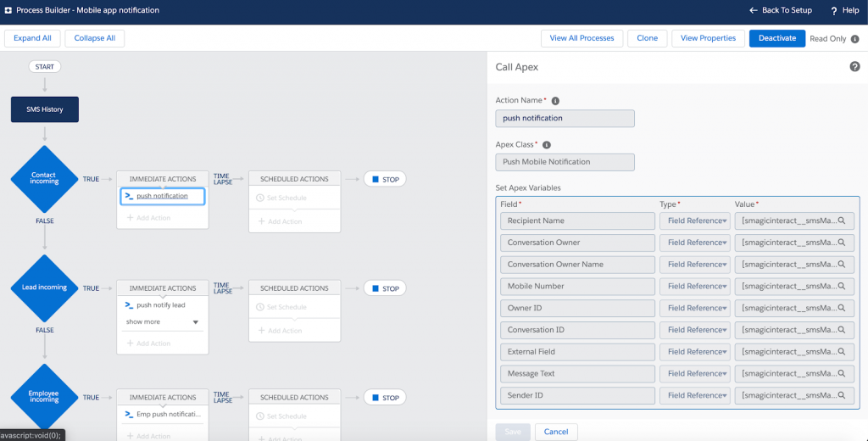Click the info icon beside Action Name

(555, 101)
